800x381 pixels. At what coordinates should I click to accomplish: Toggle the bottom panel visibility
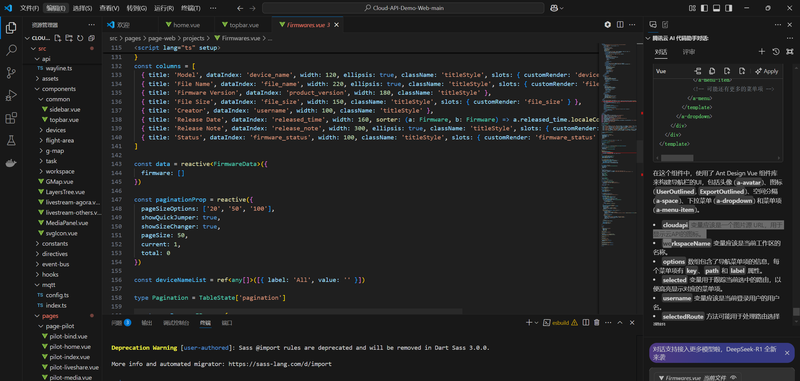point(716,8)
